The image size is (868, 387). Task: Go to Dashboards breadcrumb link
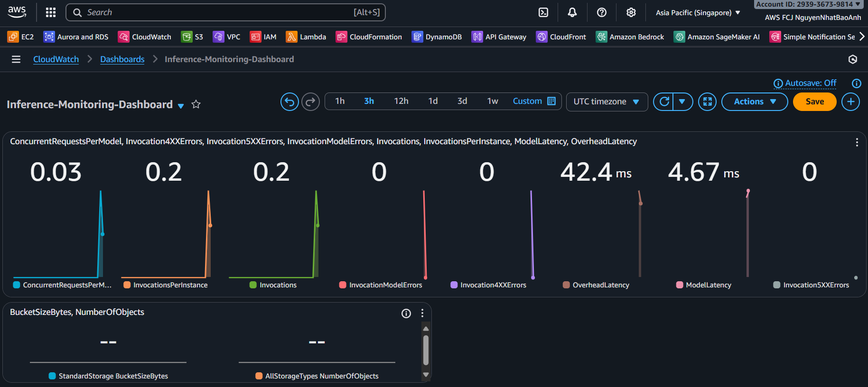122,59
